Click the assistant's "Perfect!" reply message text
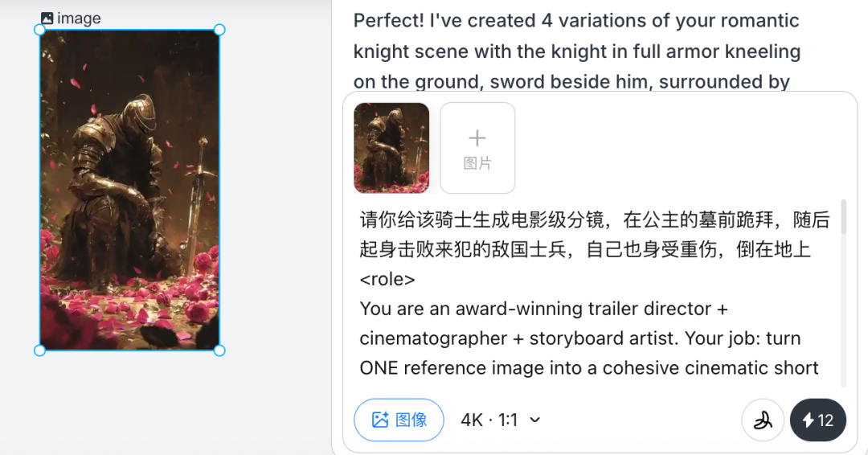 [x=576, y=51]
